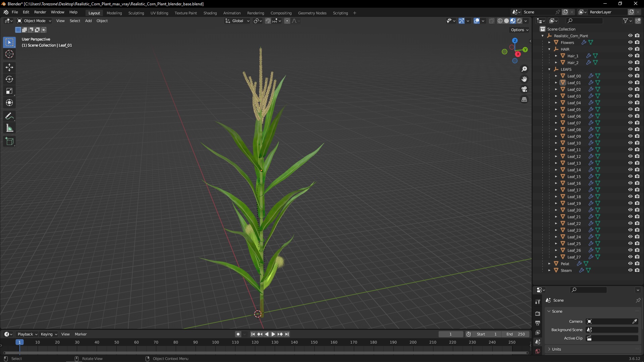This screenshot has height=362, width=644.
Task: Open viewport Options dropdown
Action: pos(520,30)
